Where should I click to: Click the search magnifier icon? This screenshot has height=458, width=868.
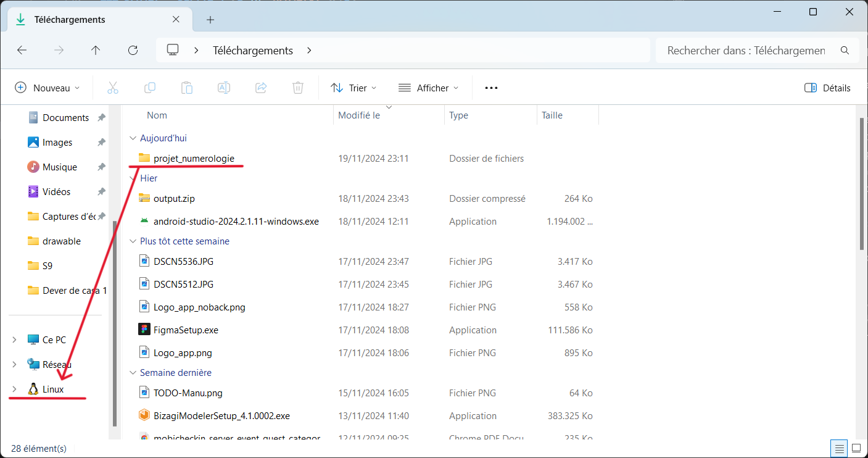click(x=845, y=51)
